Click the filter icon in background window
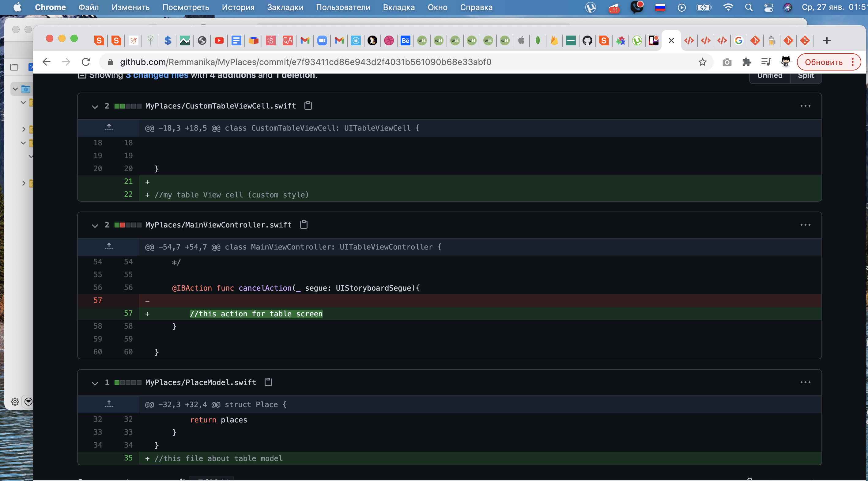The image size is (868, 481). coord(29,401)
